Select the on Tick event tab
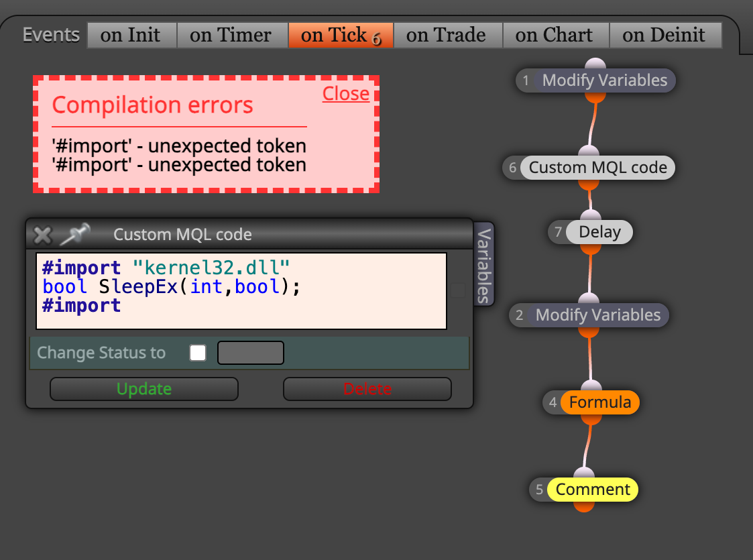This screenshot has width=753, height=560. pos(341,35)
